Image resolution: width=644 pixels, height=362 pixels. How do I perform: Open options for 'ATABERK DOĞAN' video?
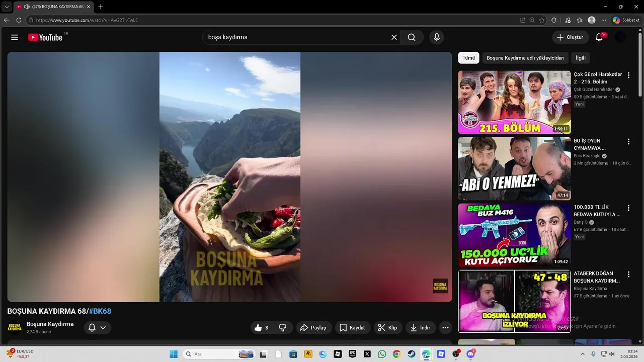pyautogui.click(x=628, y=275)
